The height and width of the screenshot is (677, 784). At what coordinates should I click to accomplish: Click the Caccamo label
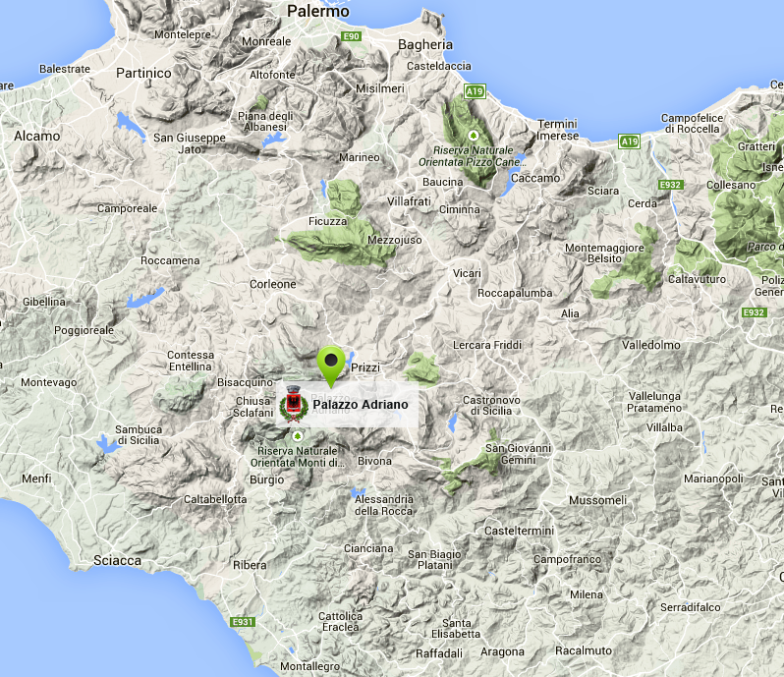tap(535, 178)
